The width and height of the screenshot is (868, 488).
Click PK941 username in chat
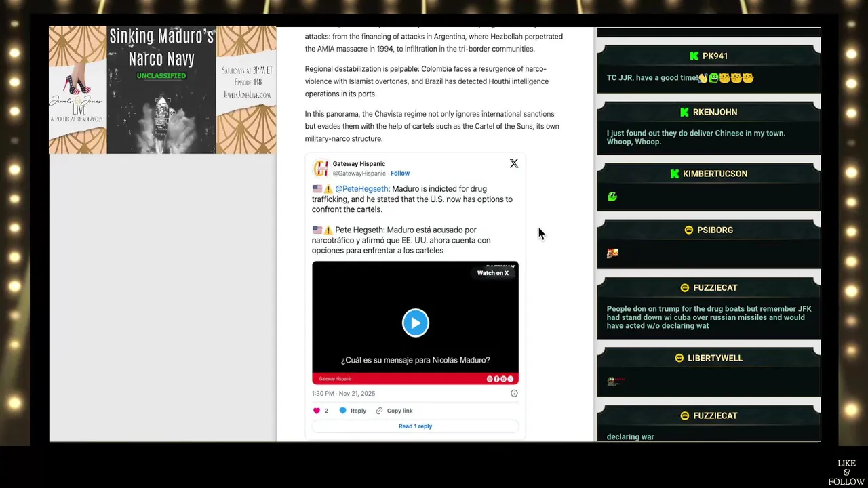(x=715, y=56)
